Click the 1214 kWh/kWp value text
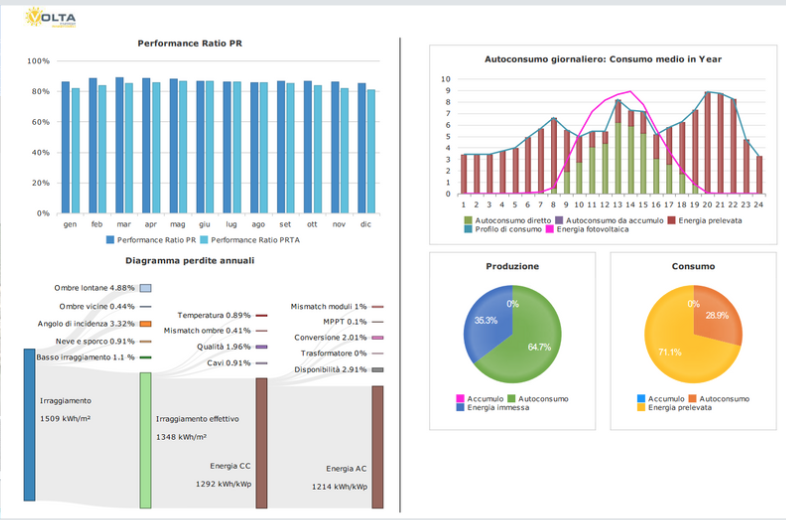This screenshot has width=786, height=520. pyautogui.click(x=339, y=487)
